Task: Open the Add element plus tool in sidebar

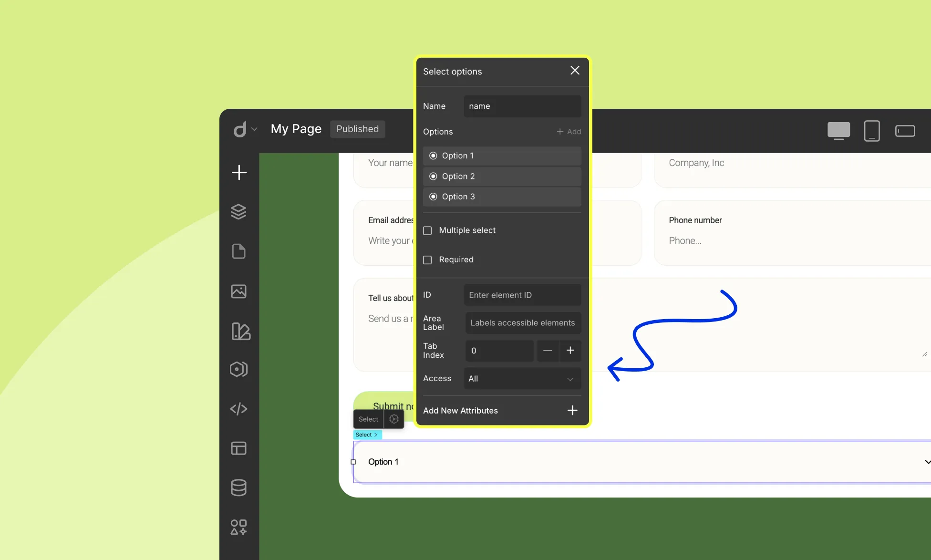Action: click(239, 172)
